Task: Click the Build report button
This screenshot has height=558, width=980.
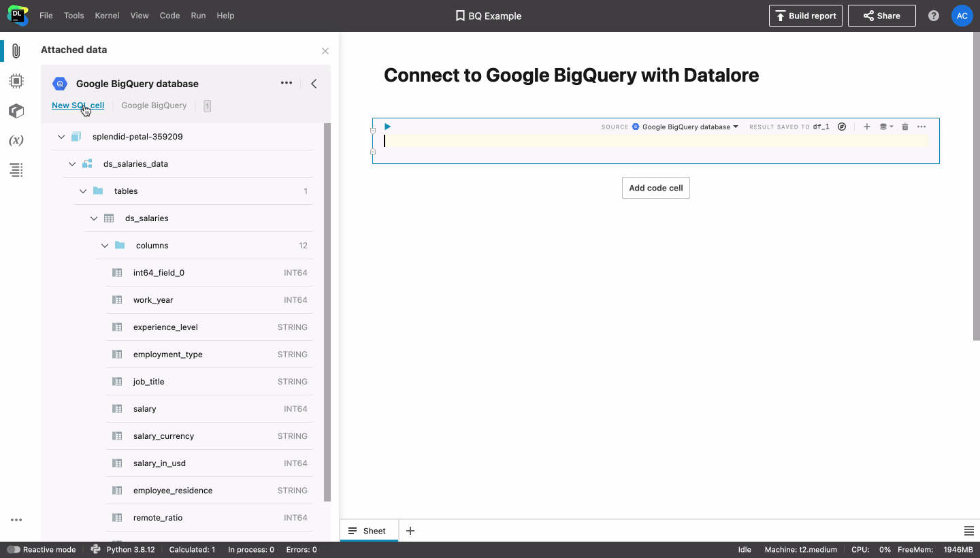Action: (805, 16)
